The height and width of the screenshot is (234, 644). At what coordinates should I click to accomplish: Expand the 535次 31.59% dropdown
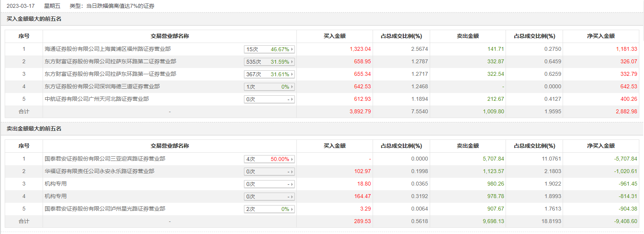coord(269,62)
